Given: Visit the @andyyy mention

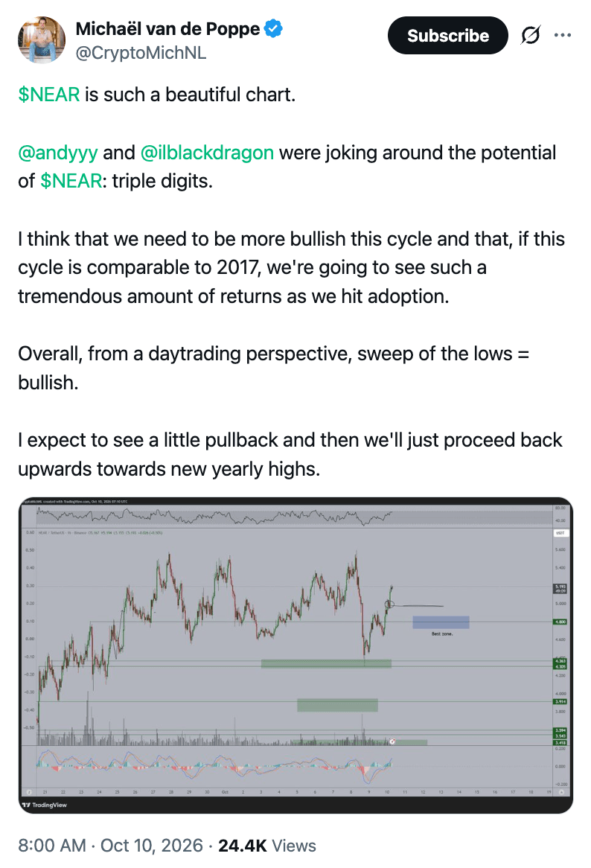Looking at the screenshot, I should [x=58, y=153].
